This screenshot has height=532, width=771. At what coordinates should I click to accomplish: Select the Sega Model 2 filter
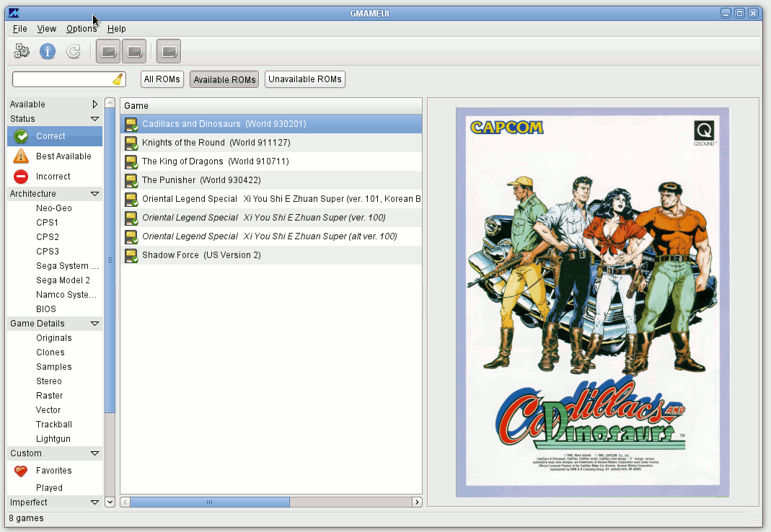coord(55,280)
